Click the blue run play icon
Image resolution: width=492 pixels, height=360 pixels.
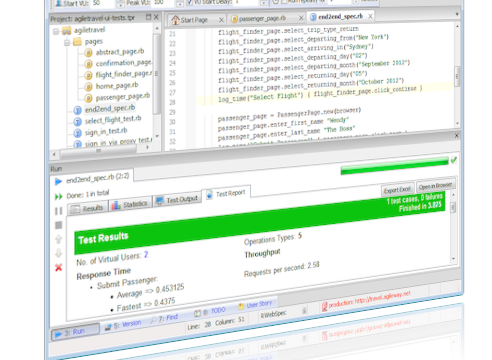click(x=58, y=181)
